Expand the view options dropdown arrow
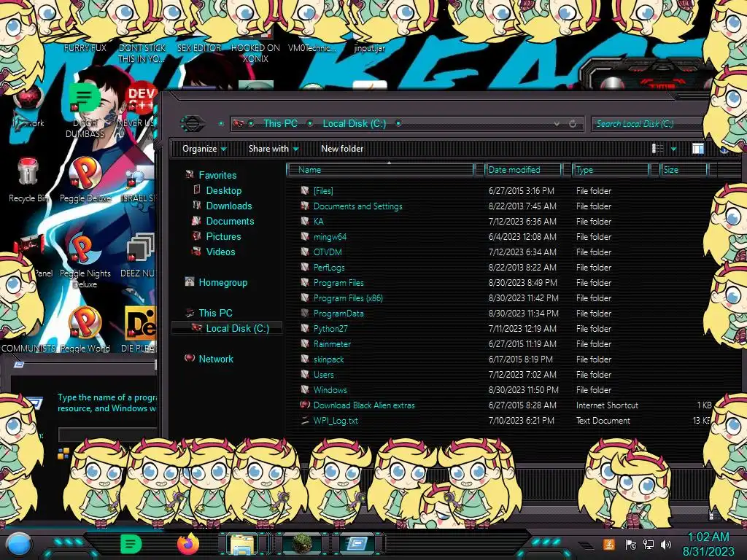 (x=673, y=149)
